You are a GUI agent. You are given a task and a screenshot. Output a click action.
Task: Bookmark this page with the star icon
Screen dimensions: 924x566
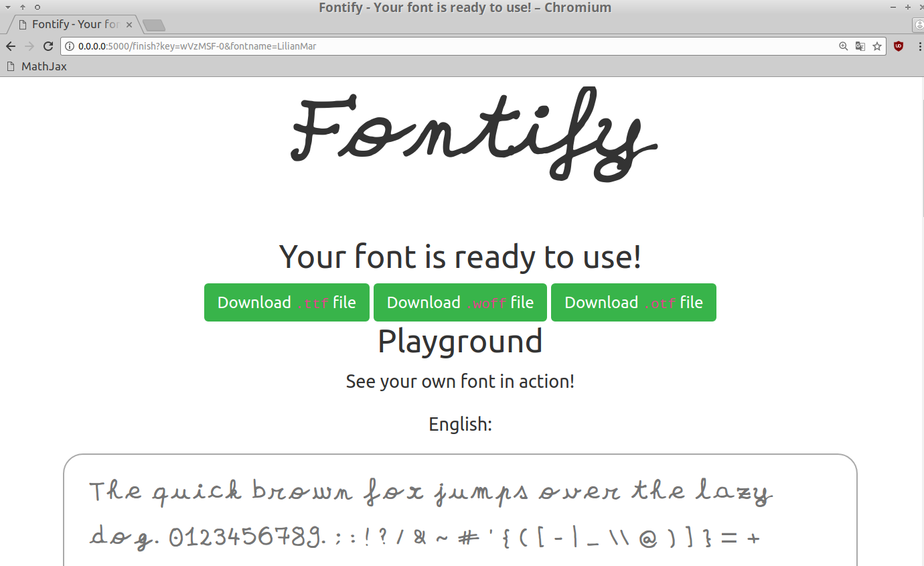tap(877, 46)
